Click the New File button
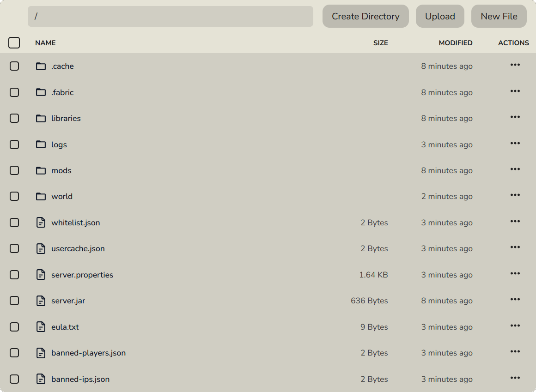 pyautogui.click(x=499, y=16)
